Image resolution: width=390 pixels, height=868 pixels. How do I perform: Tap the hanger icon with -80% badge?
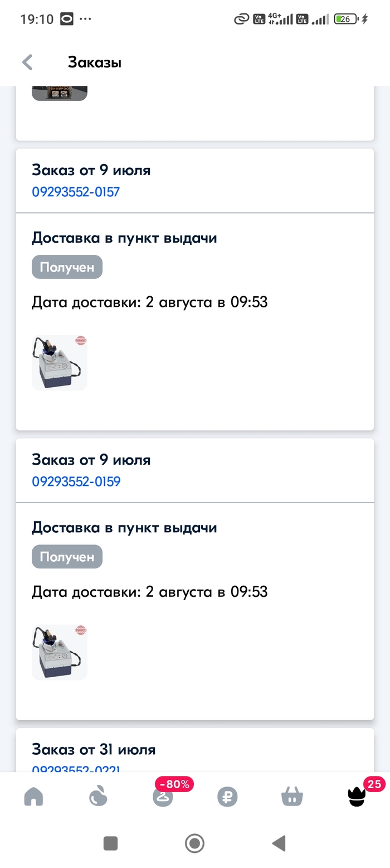pyautogui.click(x=163, y=797)
